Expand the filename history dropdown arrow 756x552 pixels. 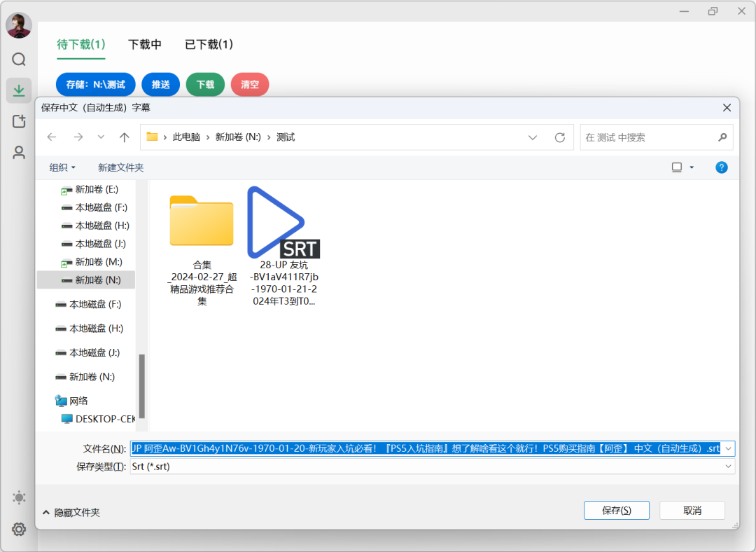click(x=728, y=448)
